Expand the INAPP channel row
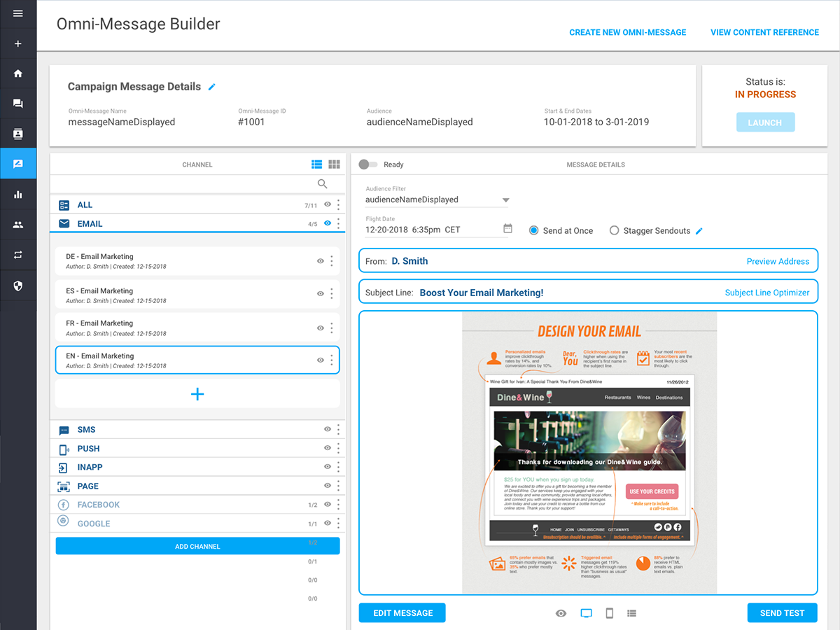This screenshot has height=630, width=840. point(197,467)
